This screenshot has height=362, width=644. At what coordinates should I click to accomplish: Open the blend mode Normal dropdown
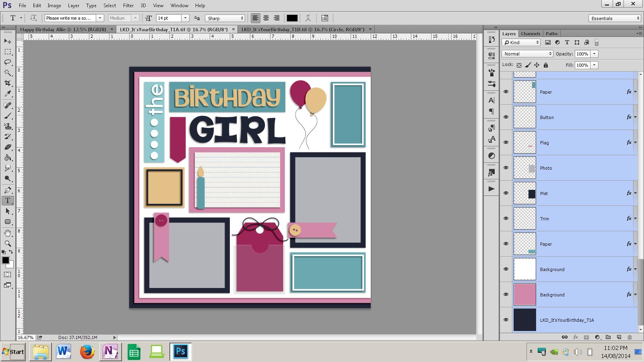[527, 54]
